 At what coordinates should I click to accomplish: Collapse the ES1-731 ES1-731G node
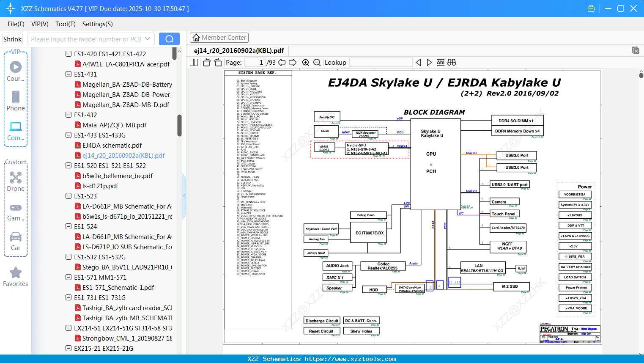[x=69, y=297]
